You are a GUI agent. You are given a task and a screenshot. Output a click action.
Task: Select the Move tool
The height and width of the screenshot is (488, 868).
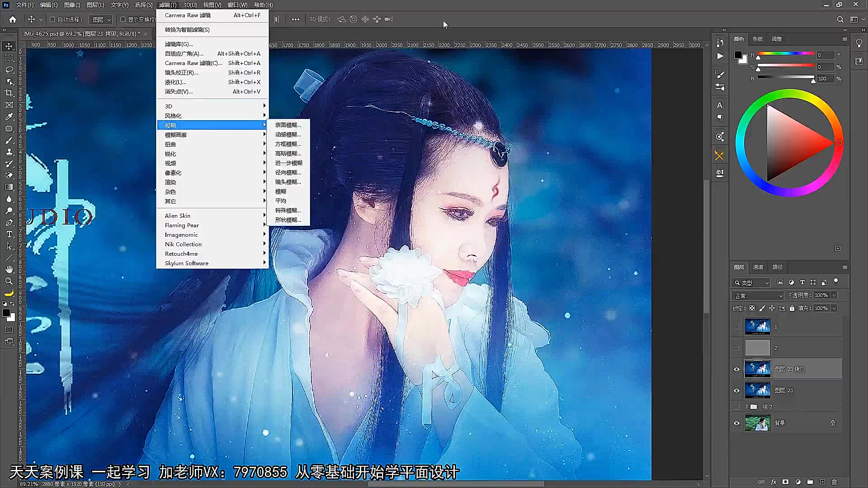coord(9,46)
